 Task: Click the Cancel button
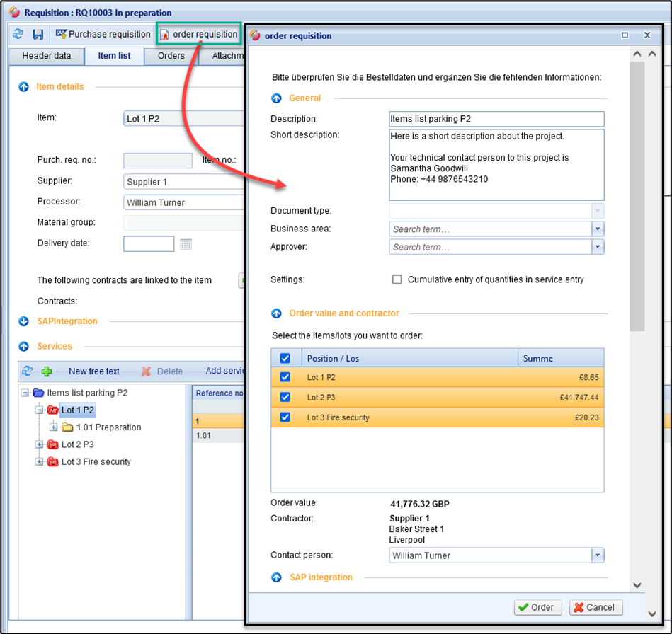596,607
